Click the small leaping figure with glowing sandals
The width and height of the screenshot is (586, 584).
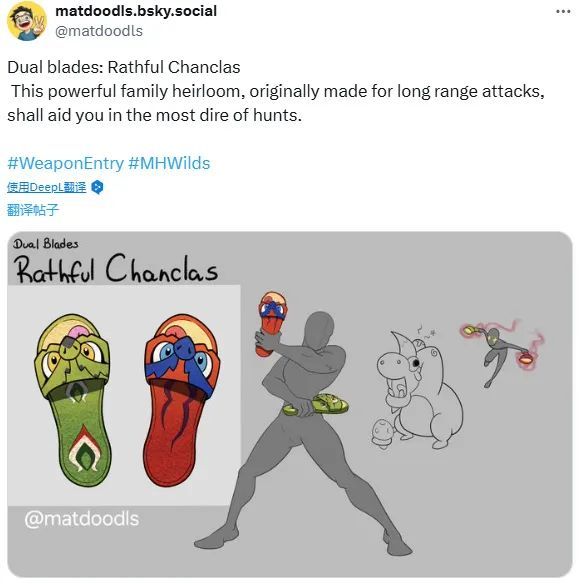[503, 351]
